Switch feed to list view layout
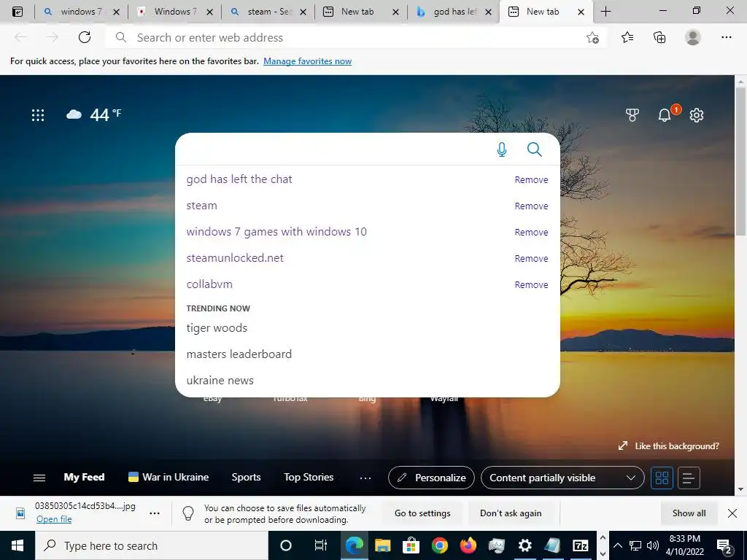This screenshot has height=560, width=747. (689, 478)
